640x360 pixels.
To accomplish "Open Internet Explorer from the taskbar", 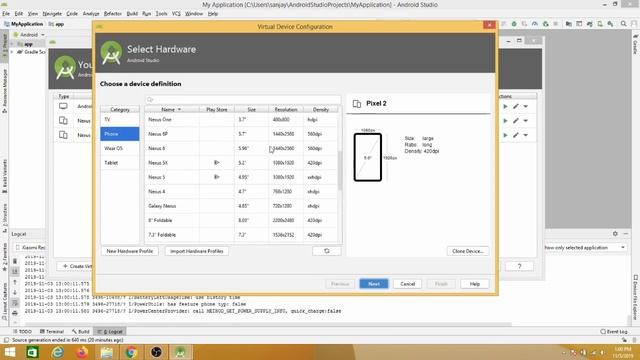I will [x=58, y=352].
